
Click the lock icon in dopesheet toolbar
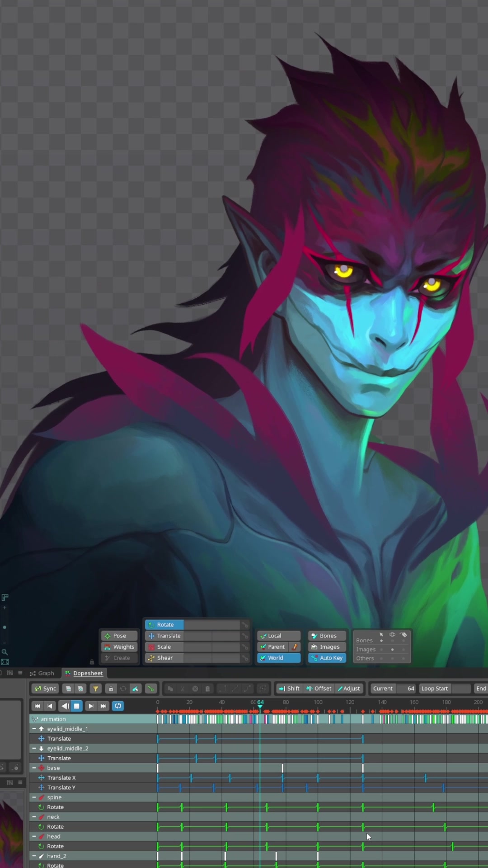[111, 689]
